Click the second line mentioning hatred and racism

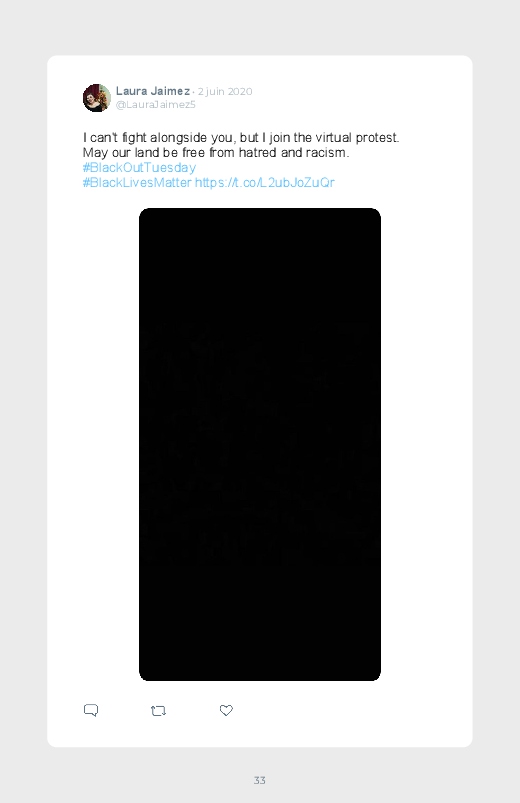[216, 153]
